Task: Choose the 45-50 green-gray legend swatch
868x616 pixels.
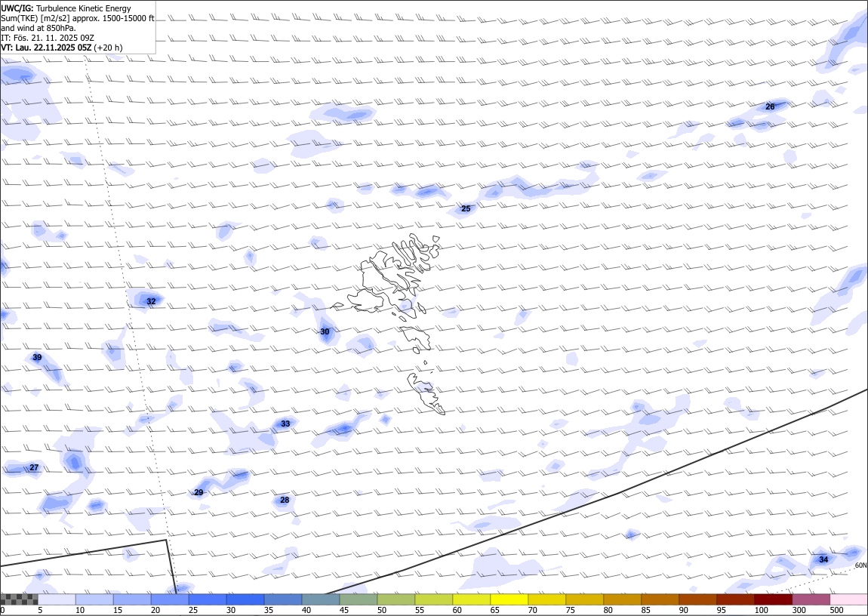Action: click(359, 599)
